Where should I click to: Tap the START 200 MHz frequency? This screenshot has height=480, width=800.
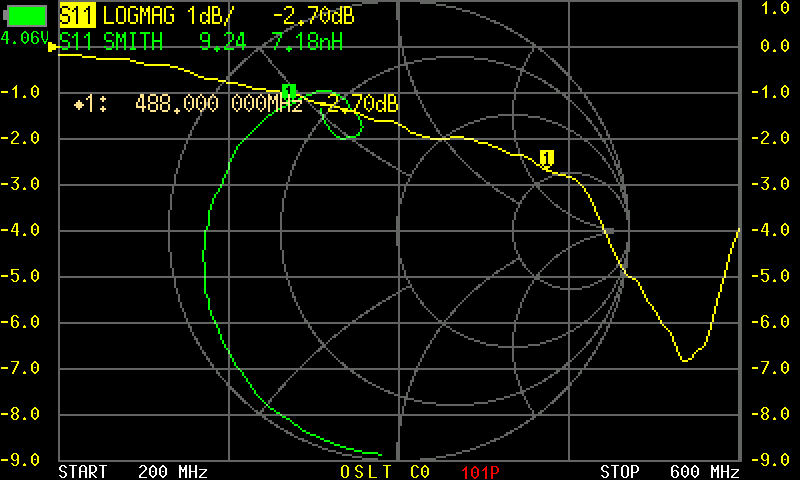pos(133,471)
